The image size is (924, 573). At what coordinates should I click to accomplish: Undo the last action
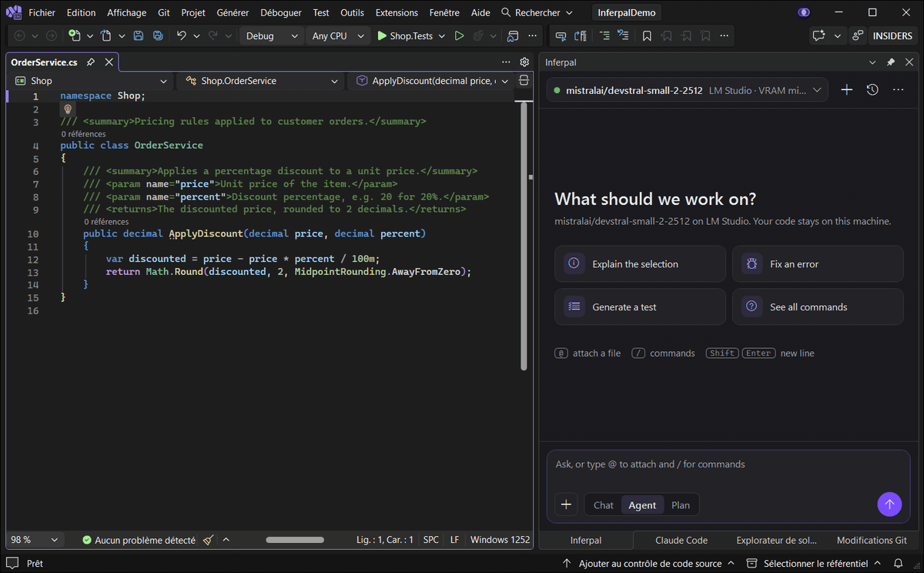pos(181,35)
